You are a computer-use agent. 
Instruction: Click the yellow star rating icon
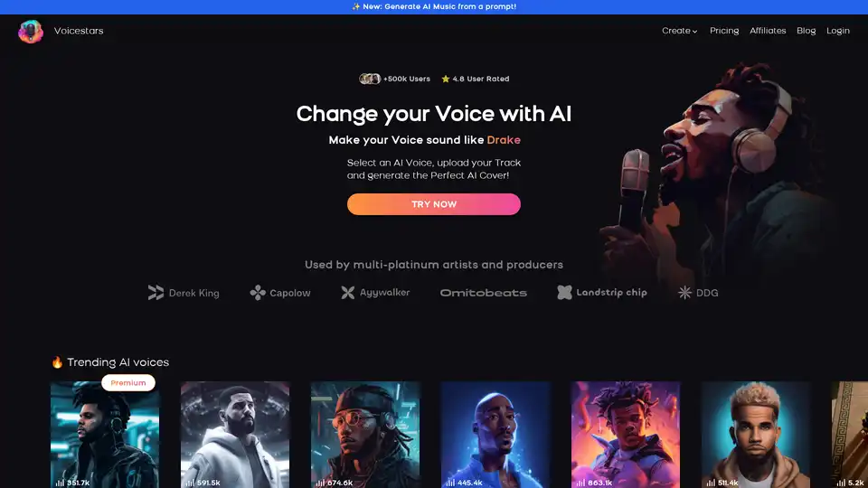click(445, 80)
